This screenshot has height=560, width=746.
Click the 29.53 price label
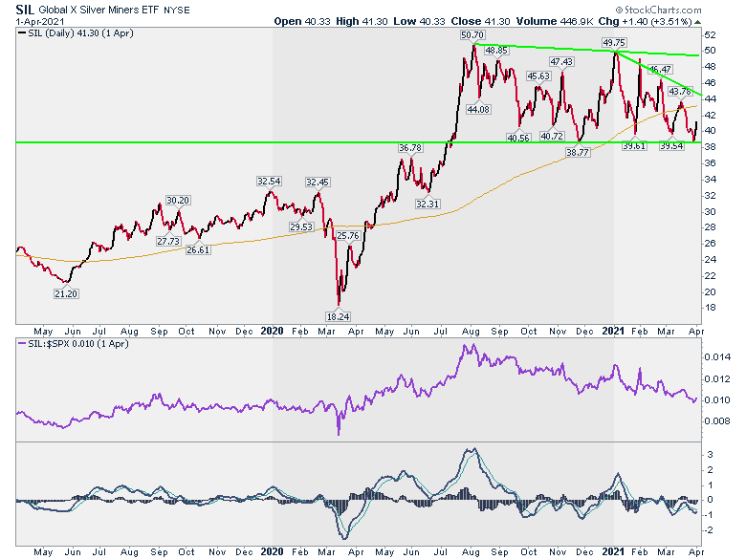coord(301,227)
